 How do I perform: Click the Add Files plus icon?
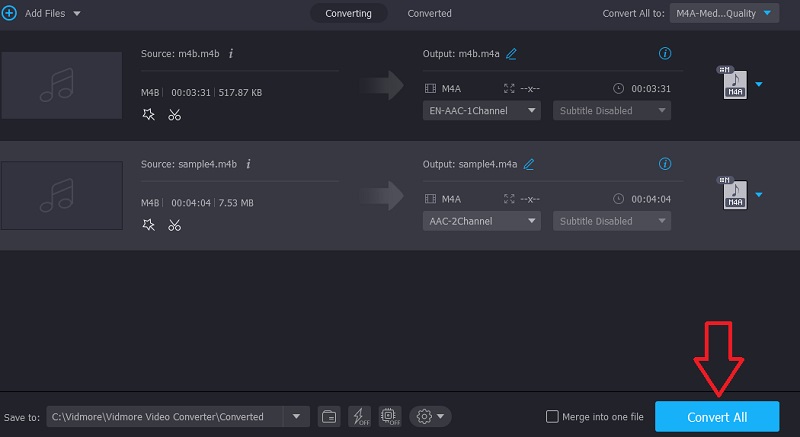pyautogui.click(x=10, y=13)
